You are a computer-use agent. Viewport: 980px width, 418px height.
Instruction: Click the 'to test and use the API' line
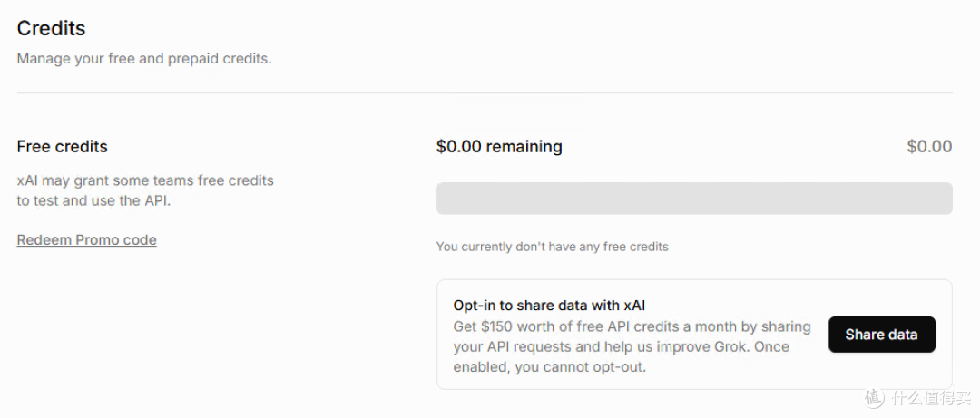click(93, 202)
